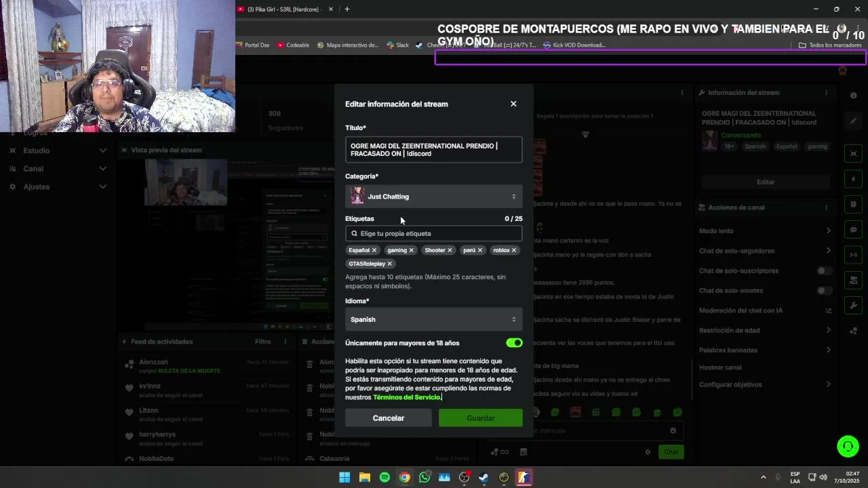Show hidden system tray icons

pos(763,477)
